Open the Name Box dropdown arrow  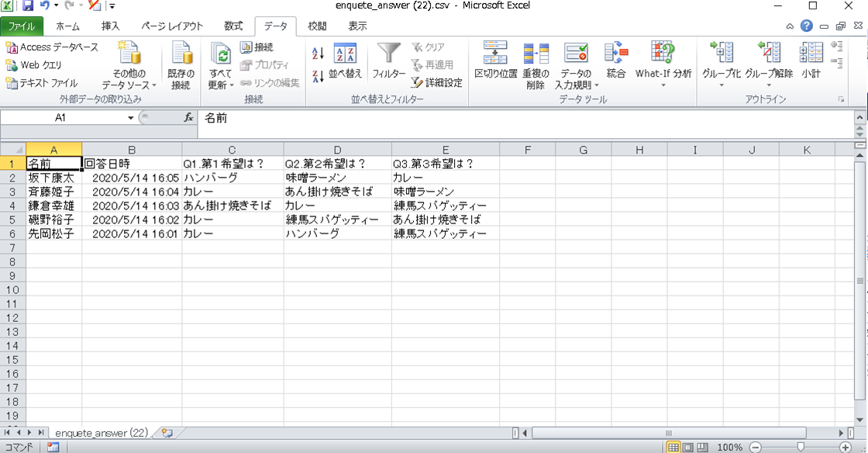tap(131, 118)
